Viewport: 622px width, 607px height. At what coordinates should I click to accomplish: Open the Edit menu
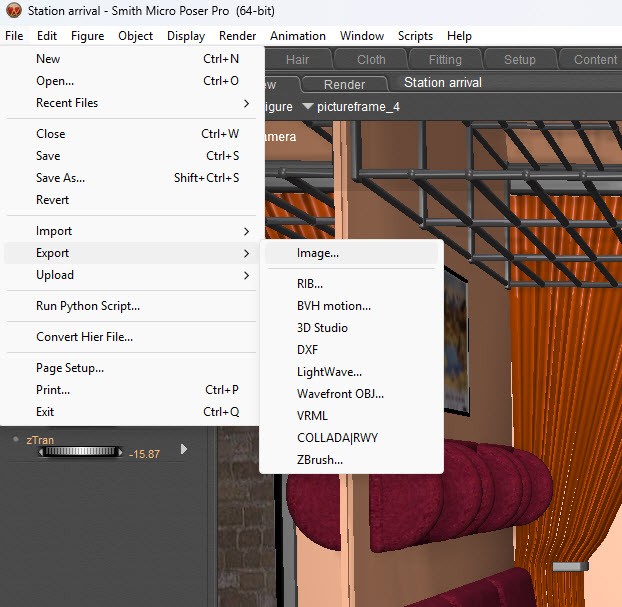pos(47,36)
